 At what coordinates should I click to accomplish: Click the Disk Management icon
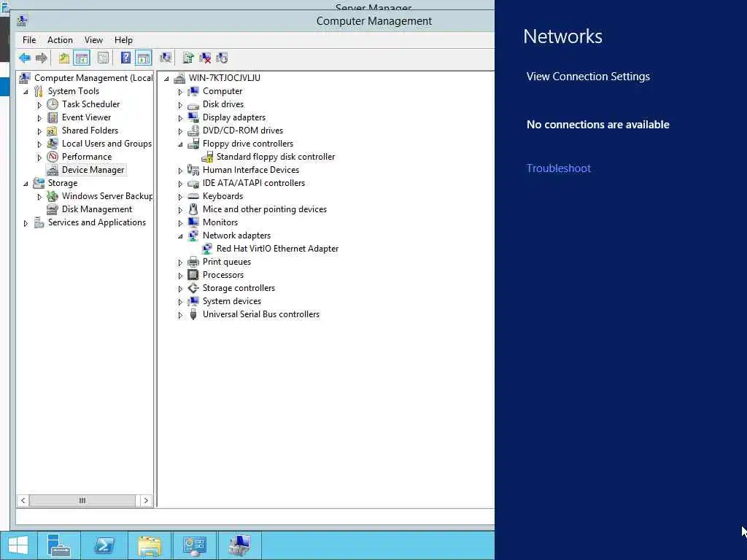(x=53, y=209)
